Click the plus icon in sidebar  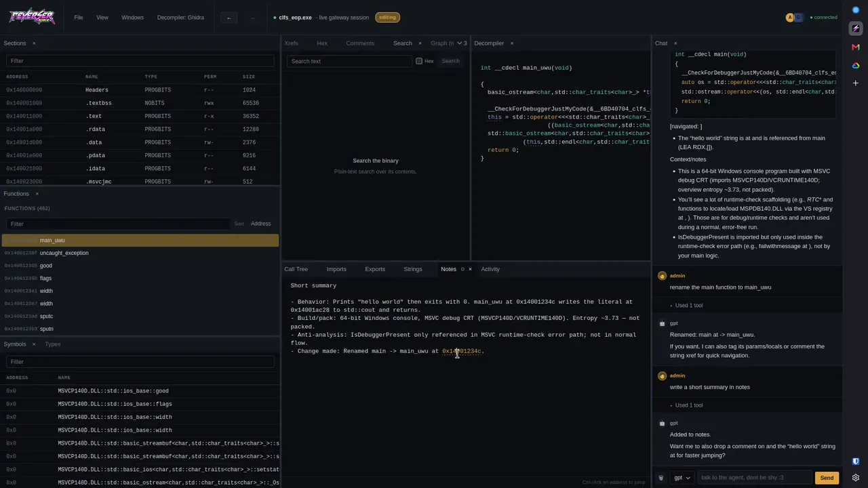click(856, 83)
